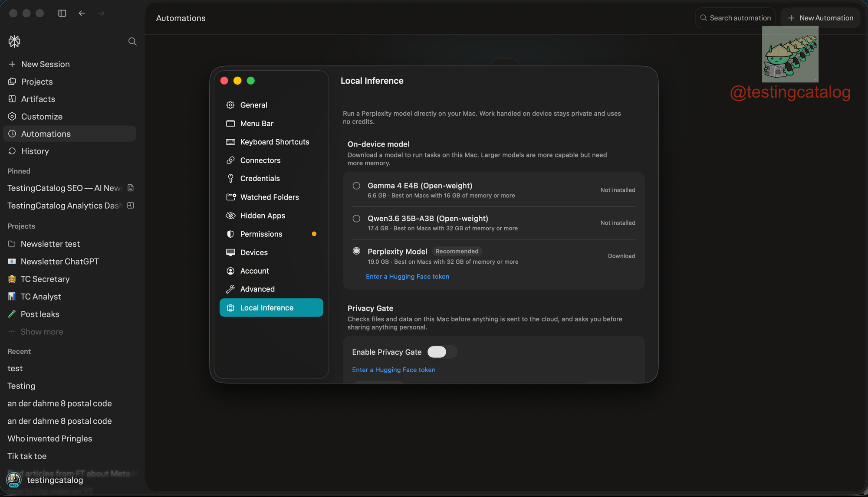The height and width of the screenshot is (497, 868).
Task: Click Qwen3.6 35B-A3B Not installed status
Action: (618, 223)
